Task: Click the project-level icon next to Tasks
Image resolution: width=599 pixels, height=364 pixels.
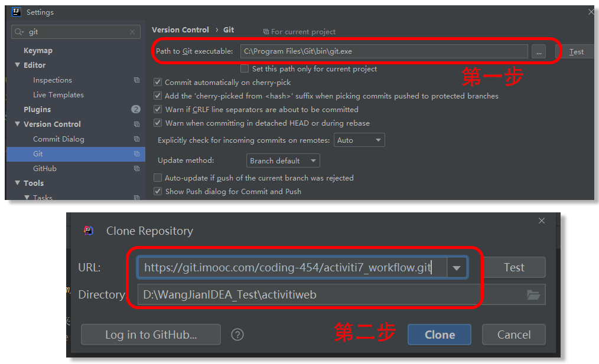Action: pyautogui.click(x=137, y=197)
